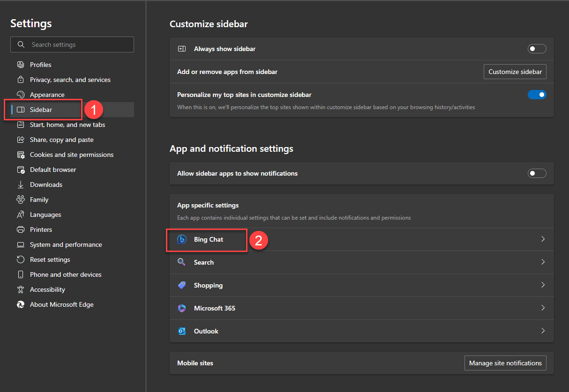Expand the Shopping row chevron
Viewport: 569px width, 392px height.
[x=543, y=285]
